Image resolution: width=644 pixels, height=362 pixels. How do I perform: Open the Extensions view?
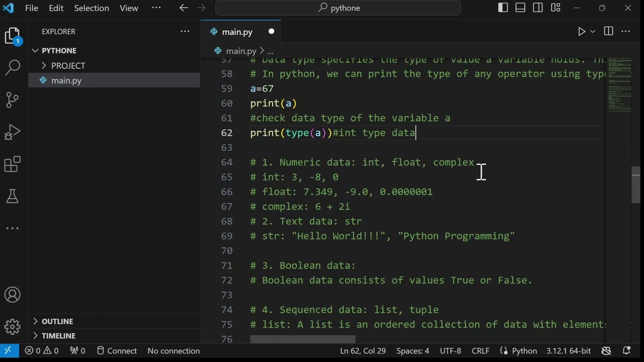click(13, 164)
